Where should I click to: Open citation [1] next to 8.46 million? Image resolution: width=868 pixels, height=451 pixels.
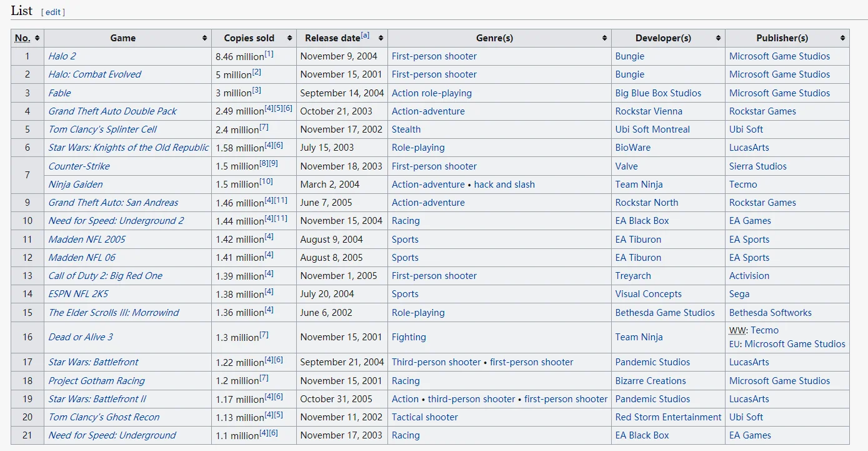tap(269, 54)
